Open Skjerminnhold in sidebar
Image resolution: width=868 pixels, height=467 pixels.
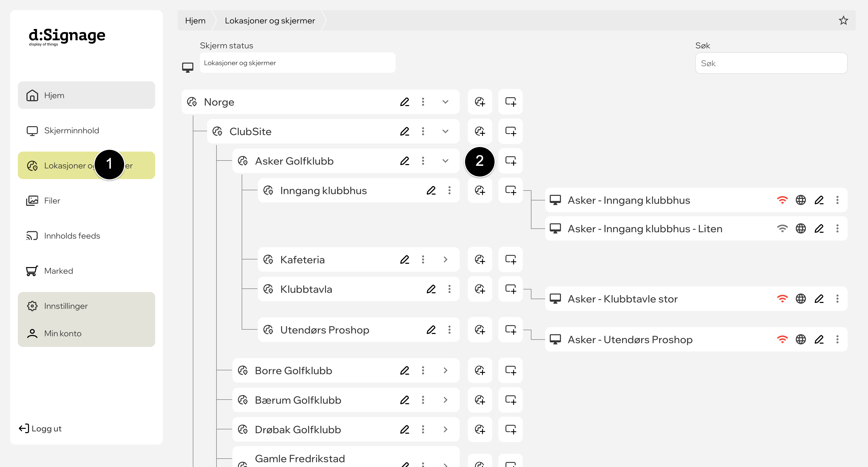tap(86, 130)
